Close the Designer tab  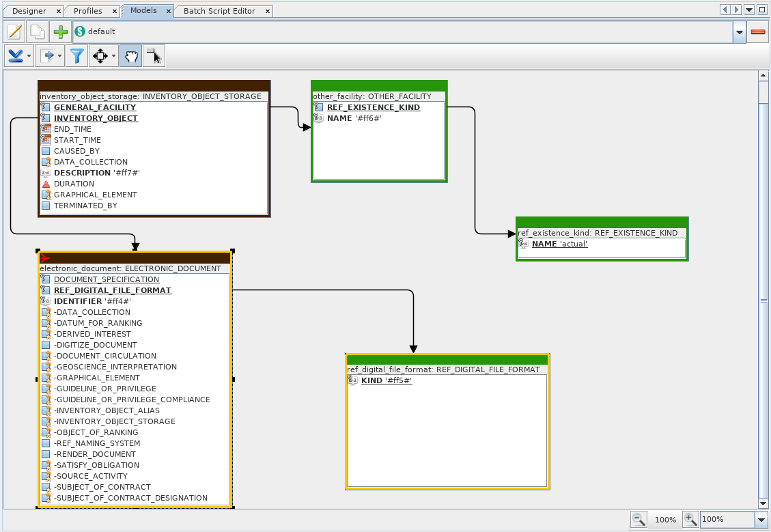point(59,11)
